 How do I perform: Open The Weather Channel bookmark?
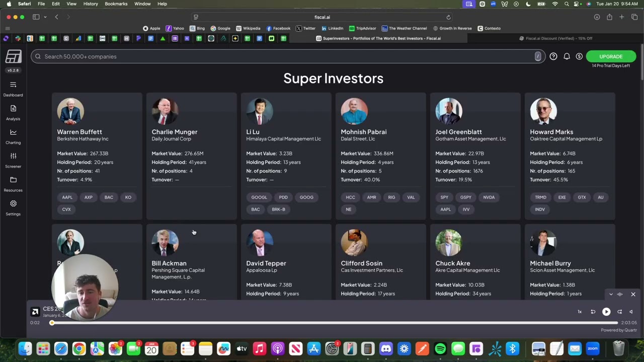(x=405, y=28)
